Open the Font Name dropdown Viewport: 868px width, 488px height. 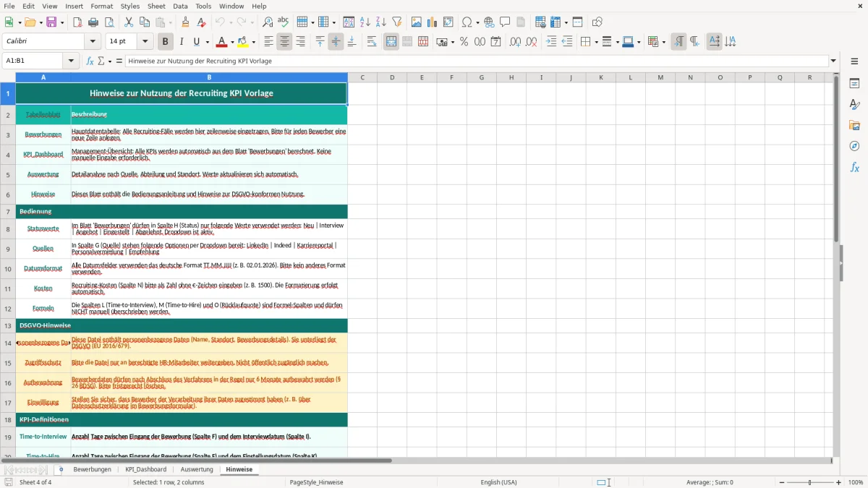[94, 42]
